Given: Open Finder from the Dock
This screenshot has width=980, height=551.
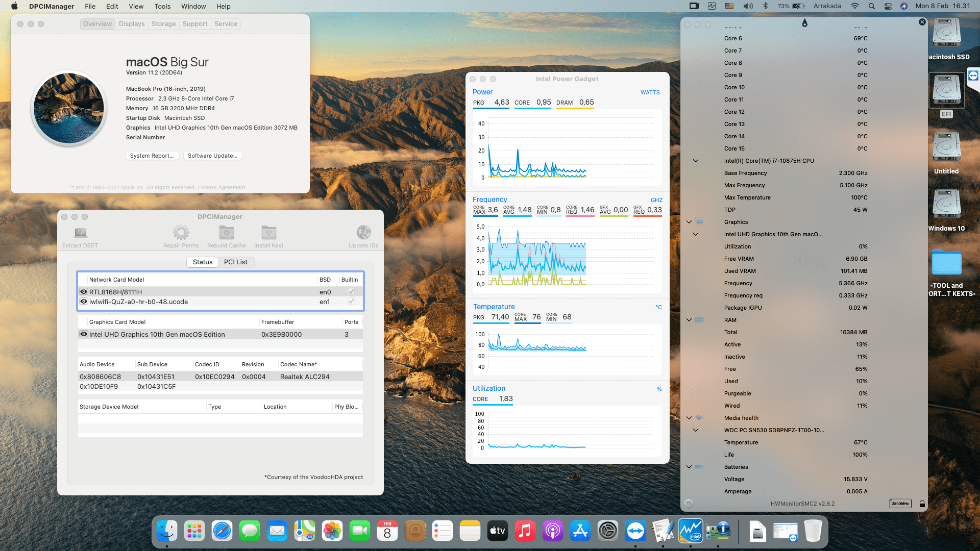Looking at the screenshot, I should [167, 531].
